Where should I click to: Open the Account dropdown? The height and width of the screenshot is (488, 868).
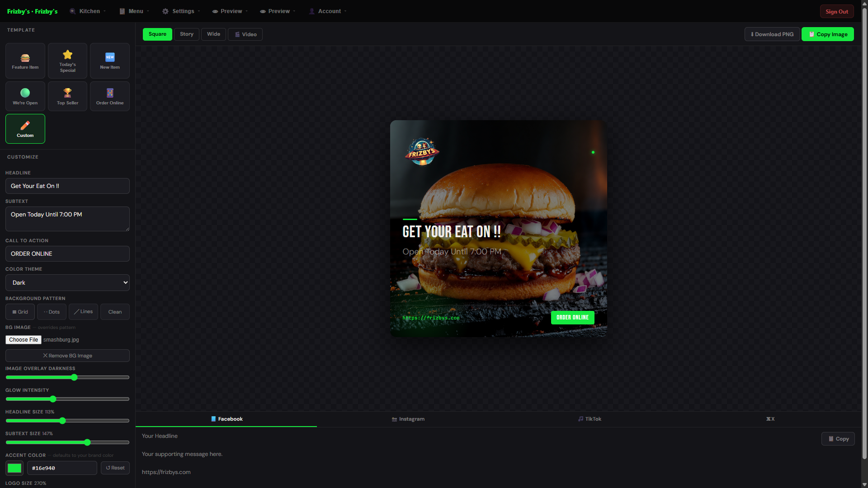tap(327, 11)
